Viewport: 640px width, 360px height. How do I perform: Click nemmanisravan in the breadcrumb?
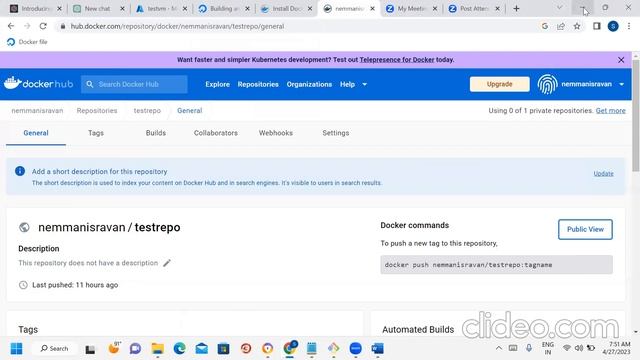coord(37,111)
